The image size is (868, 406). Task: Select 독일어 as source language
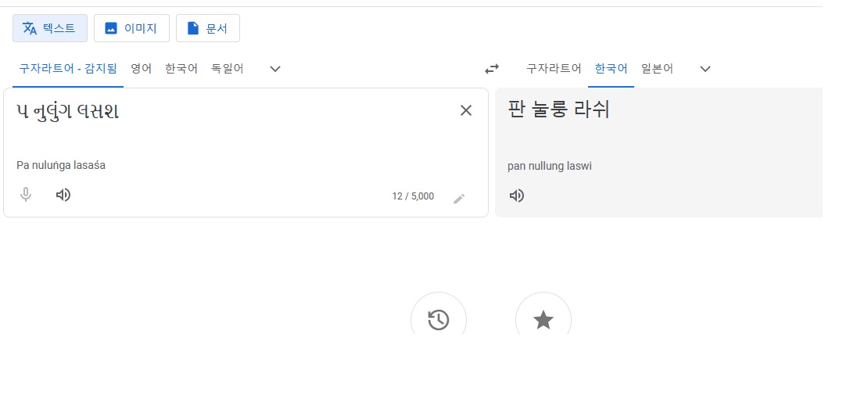pos(228,69)
